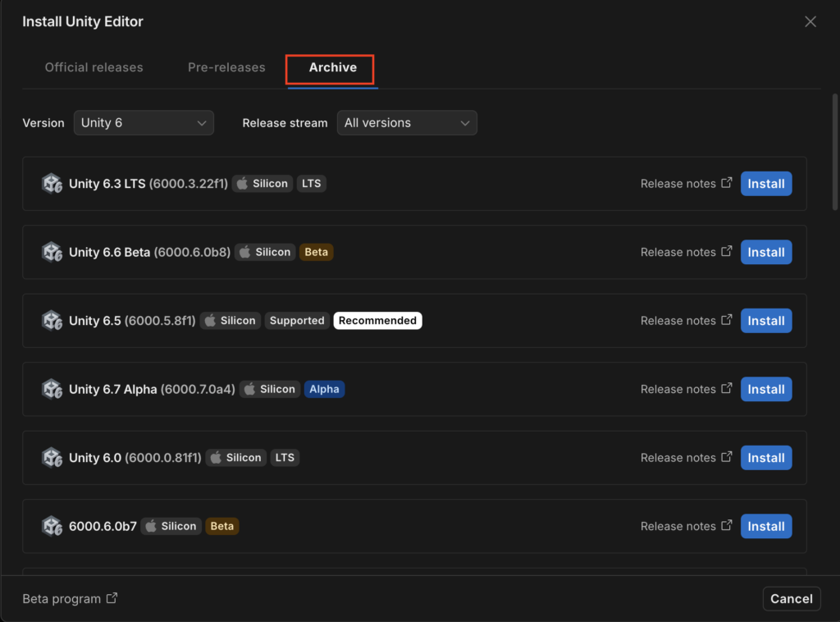Install Unity 6.3 LTS (6000.3.22f1)

[766, 184]
